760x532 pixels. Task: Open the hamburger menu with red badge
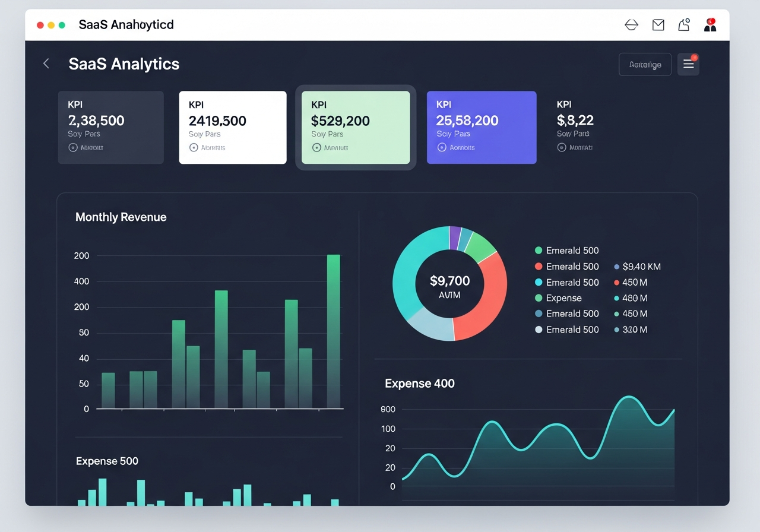pos(689,64)
